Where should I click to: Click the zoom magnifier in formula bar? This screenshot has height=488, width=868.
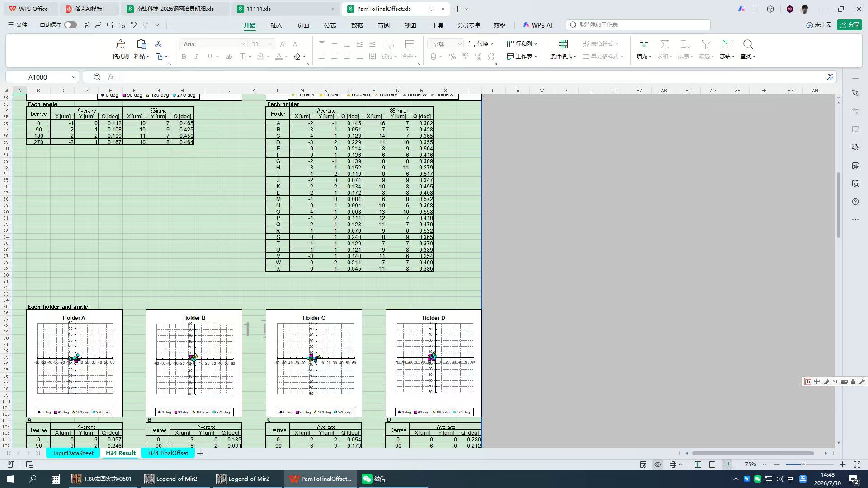point(97,77)
